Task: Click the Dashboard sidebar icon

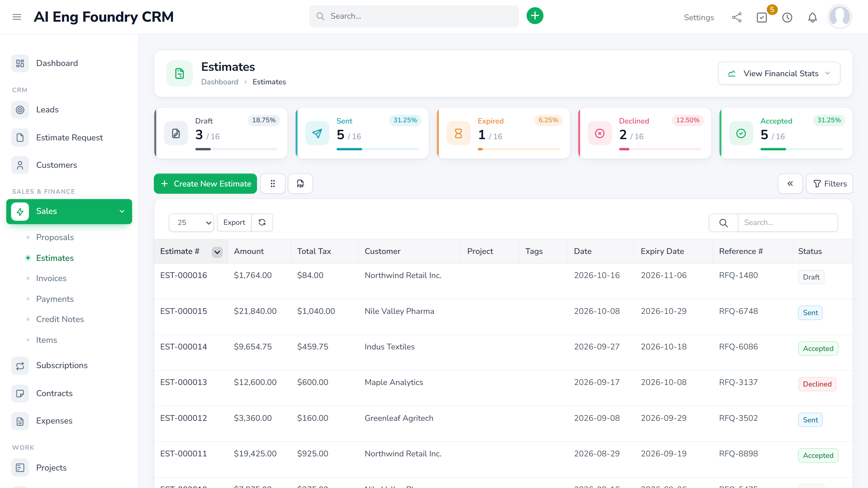Action: [20, 63]
